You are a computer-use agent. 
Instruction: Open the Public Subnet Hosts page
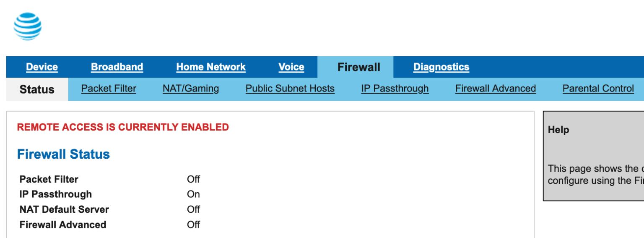[x=290, y=89]
